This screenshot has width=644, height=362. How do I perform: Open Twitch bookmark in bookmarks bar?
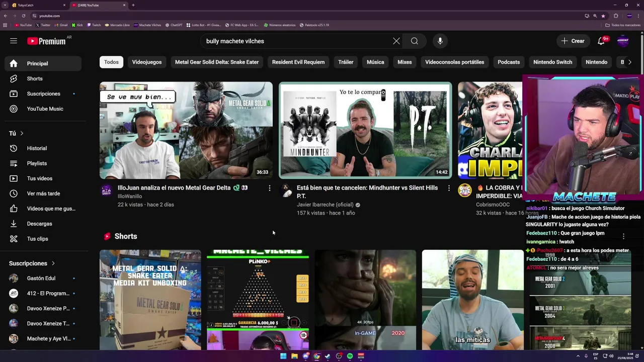94,25
